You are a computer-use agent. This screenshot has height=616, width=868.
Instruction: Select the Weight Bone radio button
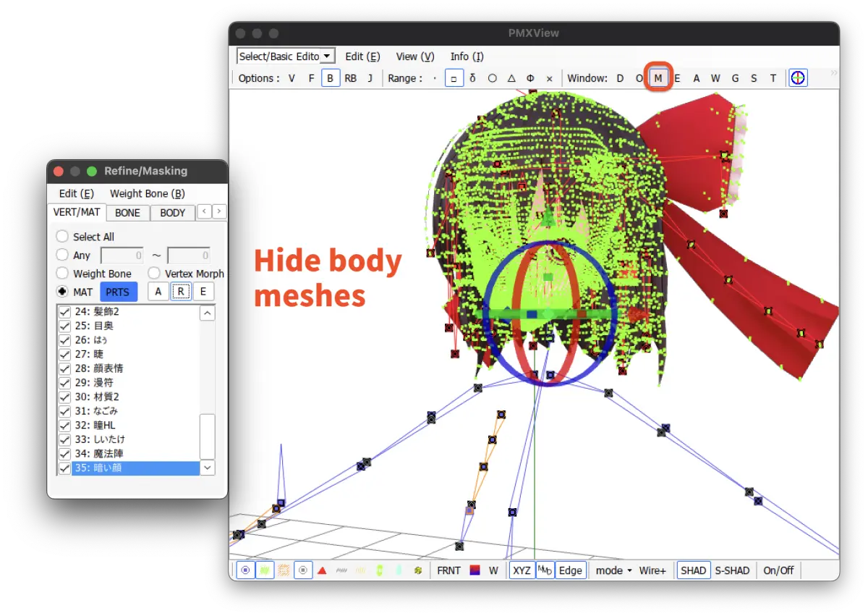coord(62,274)
